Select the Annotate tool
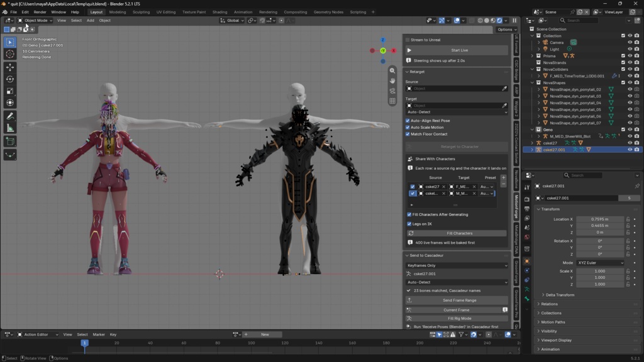Viewport: 644px width, 362px height. coord(10,116)
